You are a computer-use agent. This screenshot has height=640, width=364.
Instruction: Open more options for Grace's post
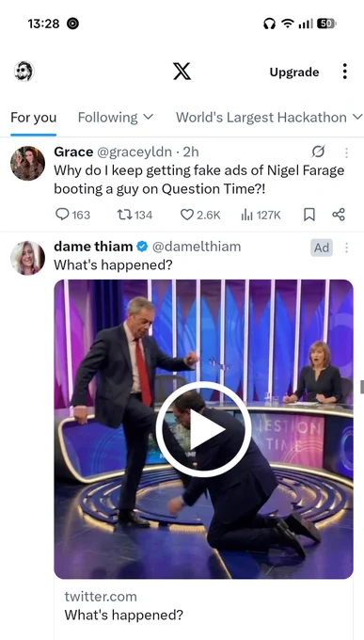pos(346,152)
